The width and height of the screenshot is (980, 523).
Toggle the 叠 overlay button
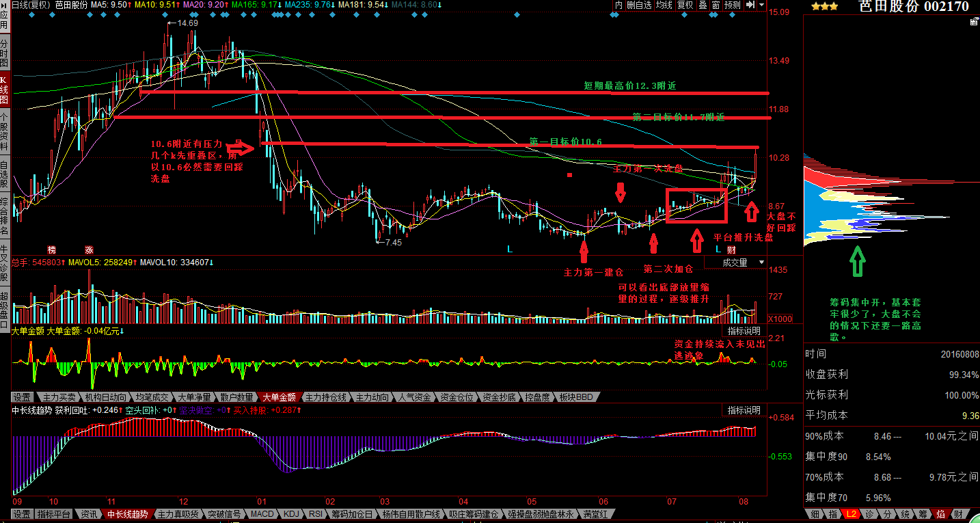point(702,5)
